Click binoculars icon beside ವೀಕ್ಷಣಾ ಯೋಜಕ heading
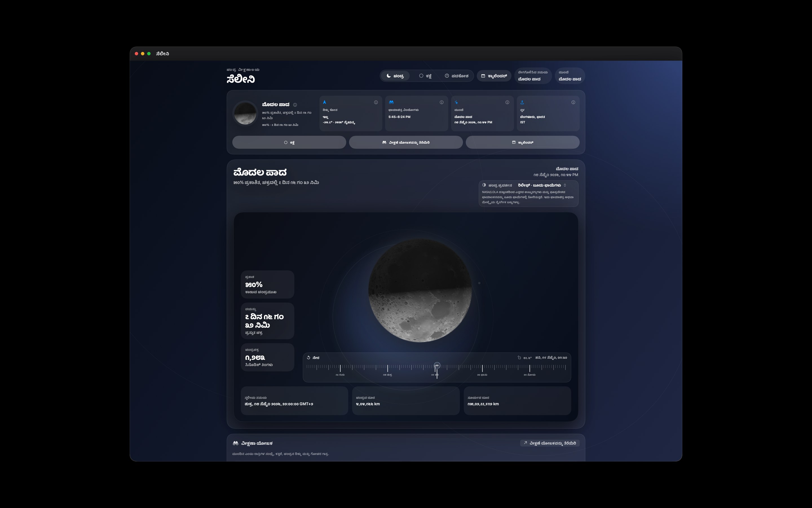Image resolution: width=812 pixels, height=508 pixels. click(235, 443)
